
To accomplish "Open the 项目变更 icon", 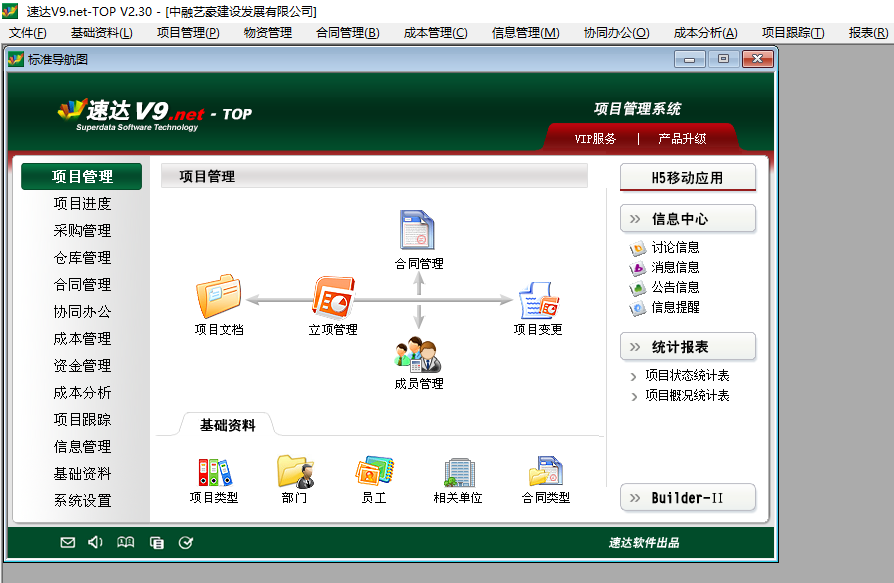I will [x=539, y=300].
